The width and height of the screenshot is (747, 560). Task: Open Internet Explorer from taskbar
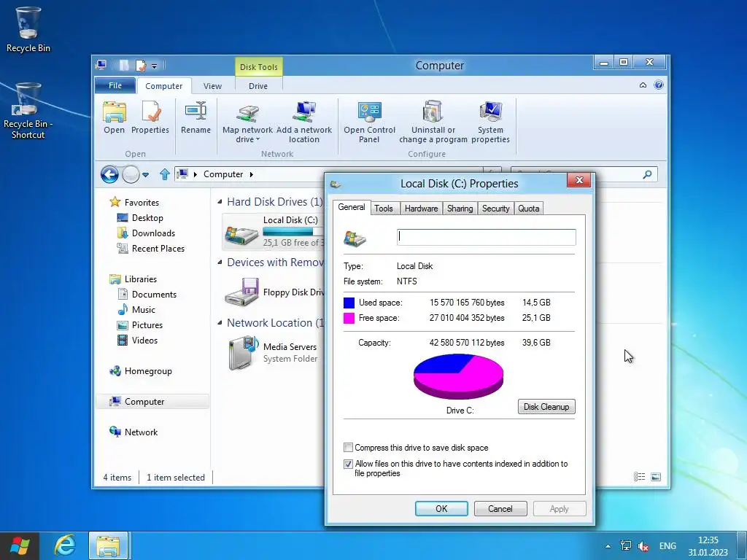[x=65, y=545]
